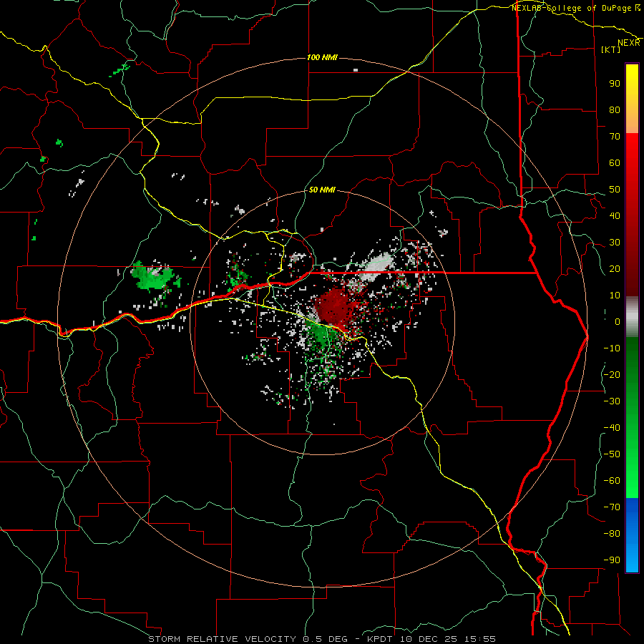Click the 100 NMI range ring label
This screenshot has height=644, width=644.
coord(322,57)
